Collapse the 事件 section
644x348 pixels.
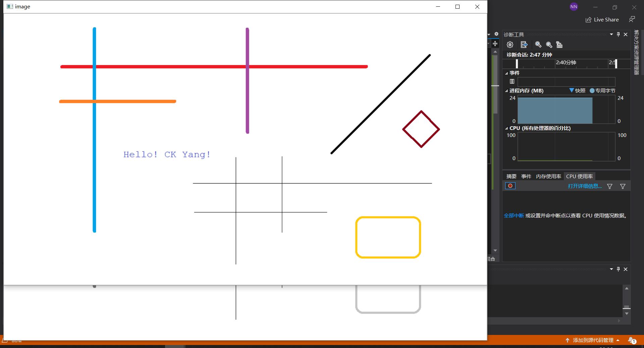506,73
